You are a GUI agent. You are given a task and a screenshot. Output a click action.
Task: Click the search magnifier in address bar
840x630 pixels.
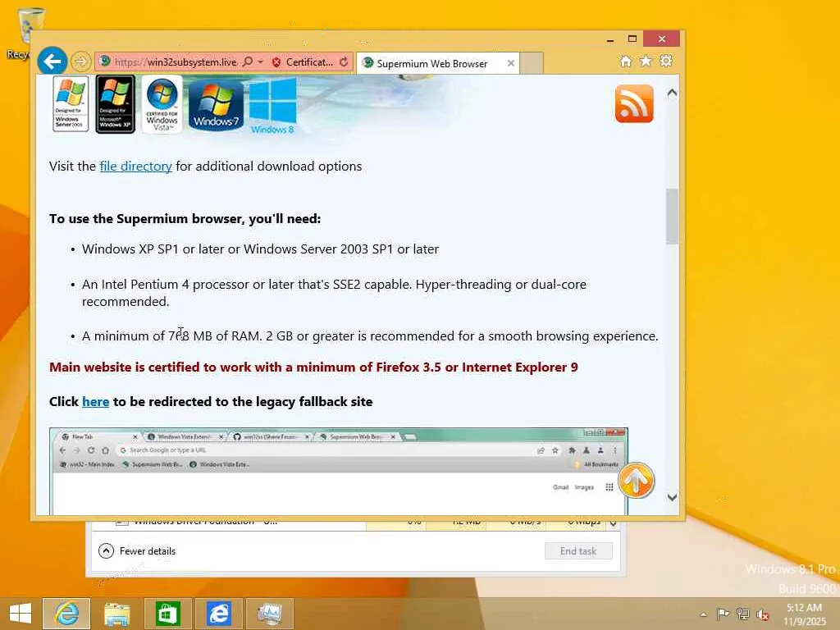[x=248, y=62]
